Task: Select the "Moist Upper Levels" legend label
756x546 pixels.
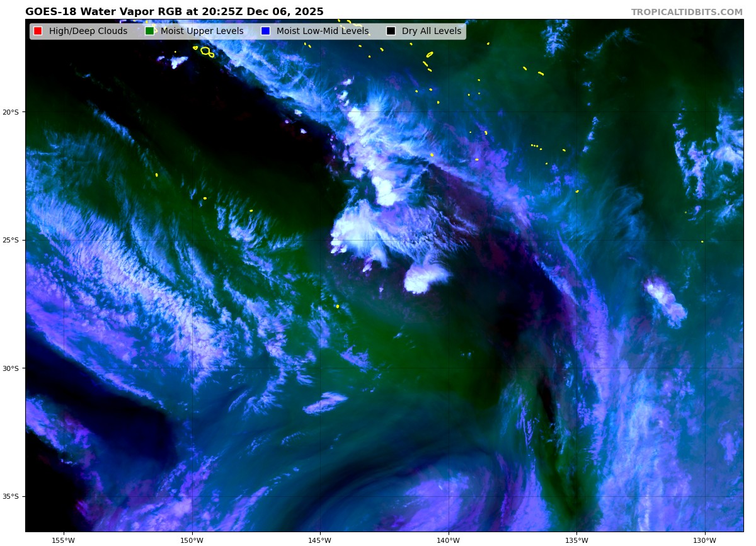Action: (202, 31)
